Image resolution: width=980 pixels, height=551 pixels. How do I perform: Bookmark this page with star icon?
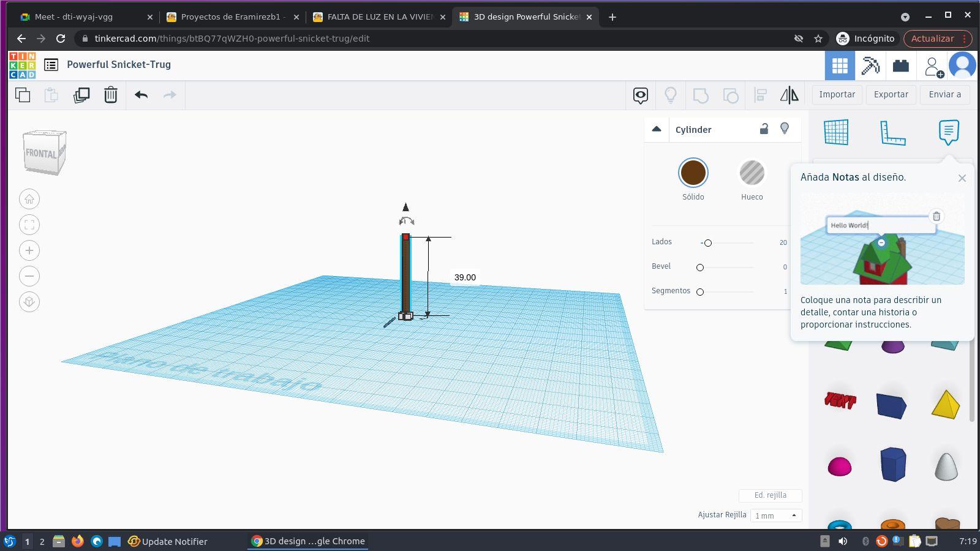pyautogui.click(x=818, y=39)
